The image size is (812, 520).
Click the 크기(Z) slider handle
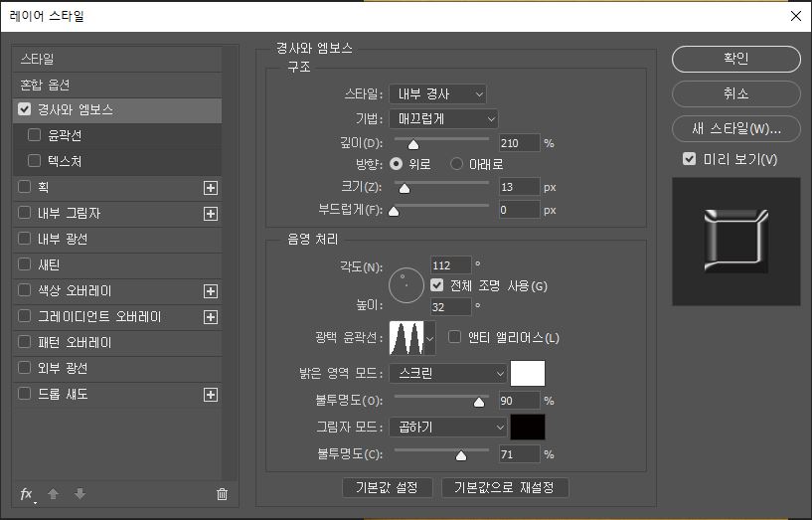coord(405,188)
